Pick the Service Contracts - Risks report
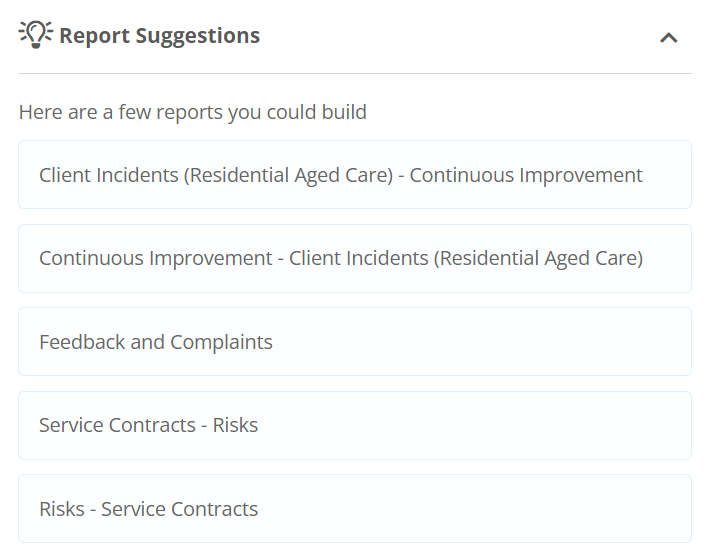The image size is (726, 555). click(x=355, y=425)
